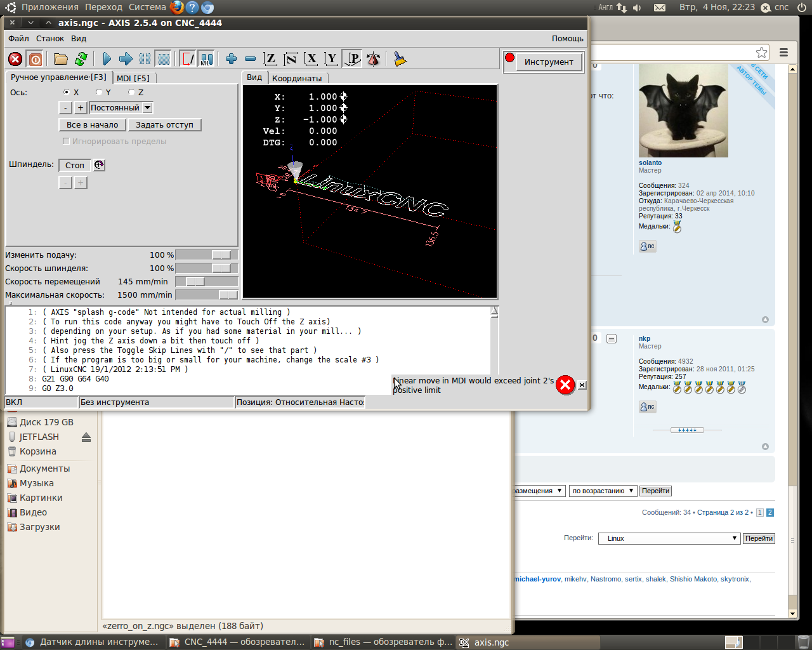The width and height of the screenshot is (812, 650).
Task: Open the "Станок" menu
Action: [49, 38]
